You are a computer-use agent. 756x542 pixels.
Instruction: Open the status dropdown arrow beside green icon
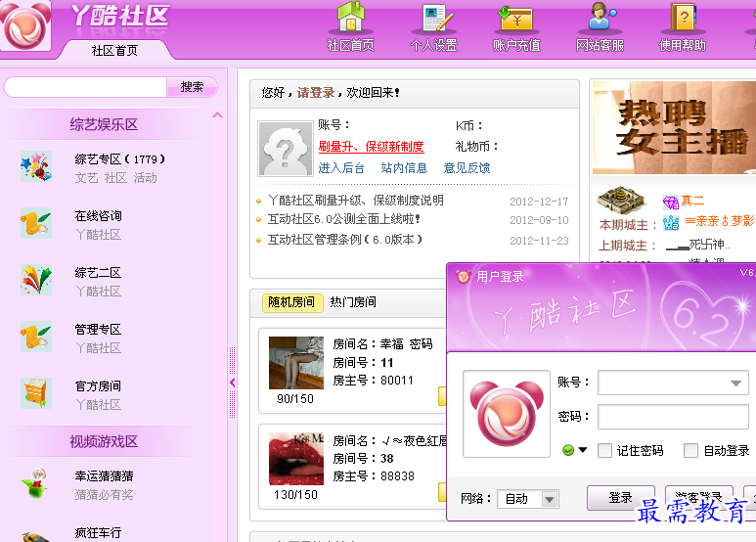583,450
